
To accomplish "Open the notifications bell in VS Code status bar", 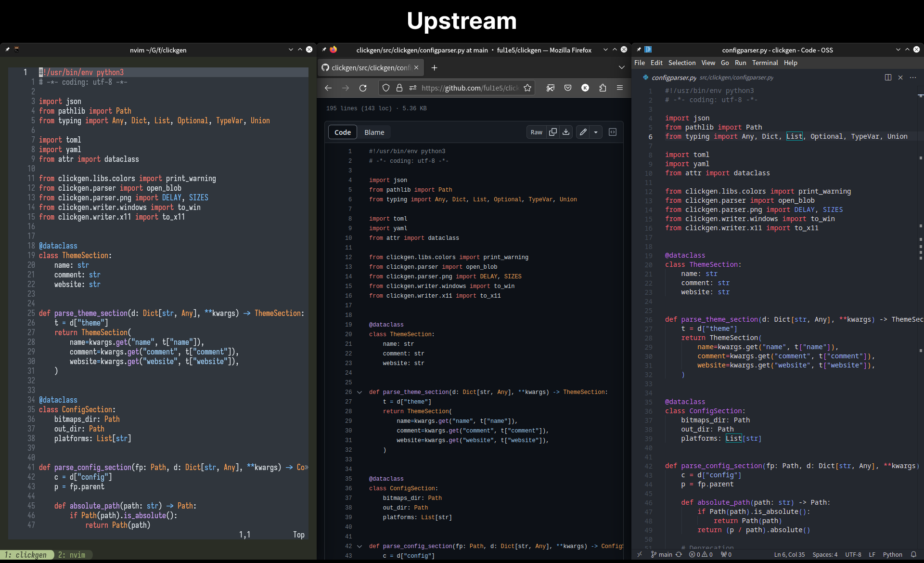I will point(914,554).
